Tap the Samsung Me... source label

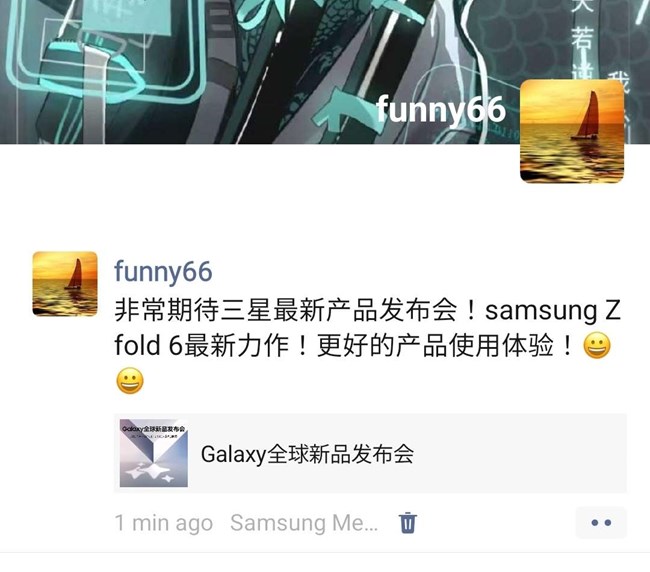[x=304, y=523]
